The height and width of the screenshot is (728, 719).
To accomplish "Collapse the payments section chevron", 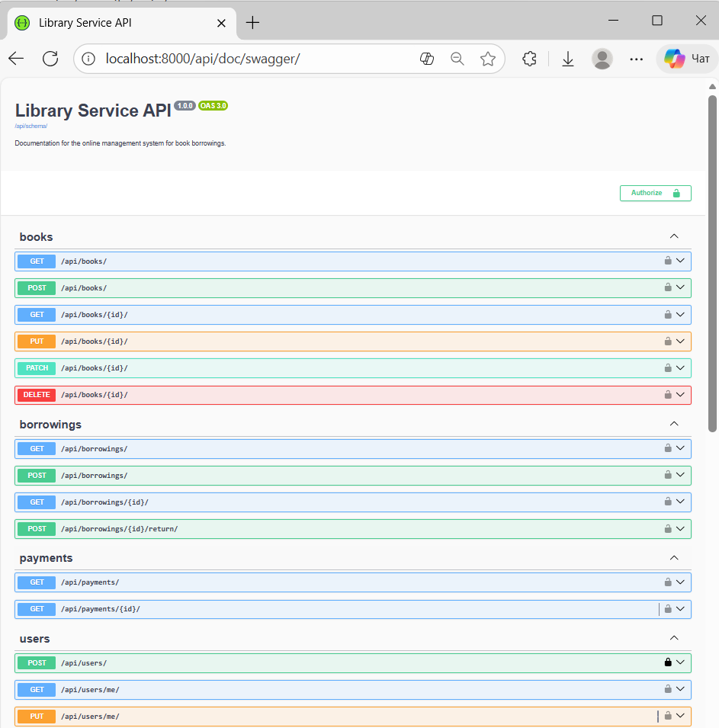I will [x=673, y=558].
